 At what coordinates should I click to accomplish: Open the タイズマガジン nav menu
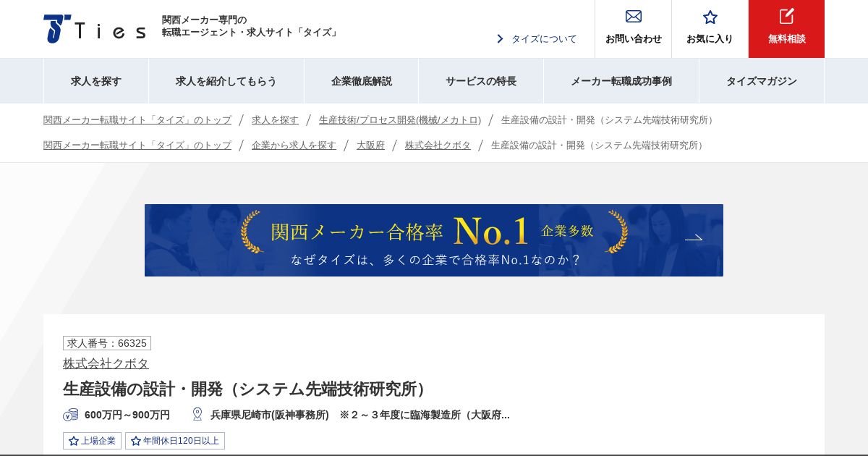point(762,81)
